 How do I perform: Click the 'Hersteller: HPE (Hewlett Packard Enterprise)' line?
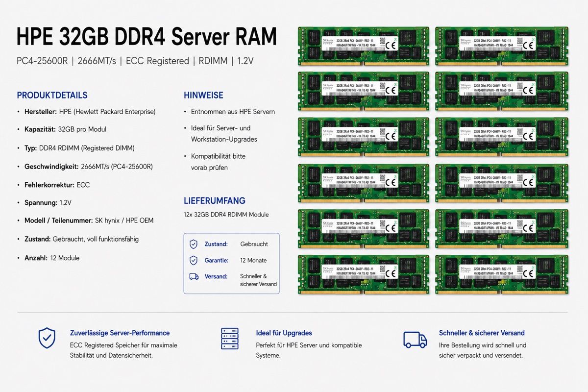90,112
